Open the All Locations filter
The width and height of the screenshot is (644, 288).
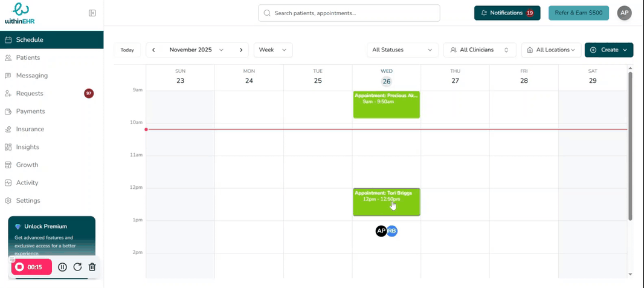coord(551,50)
